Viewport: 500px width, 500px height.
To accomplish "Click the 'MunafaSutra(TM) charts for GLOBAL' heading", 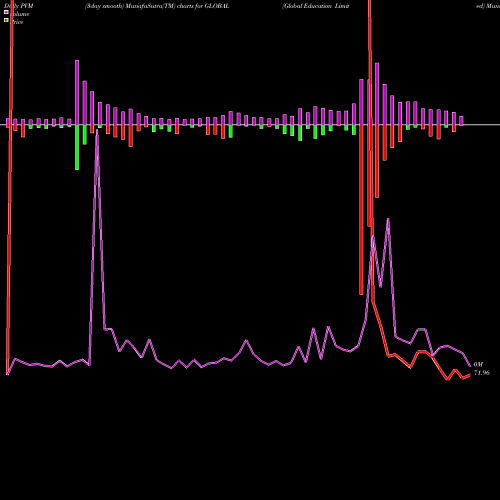I will click(x=177, y=6).
